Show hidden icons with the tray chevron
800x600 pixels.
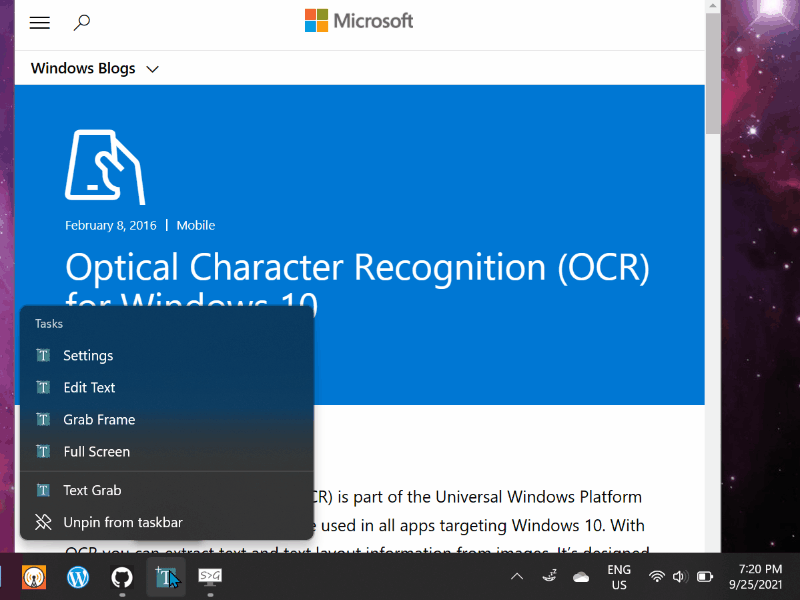click(x=517, y=576)
